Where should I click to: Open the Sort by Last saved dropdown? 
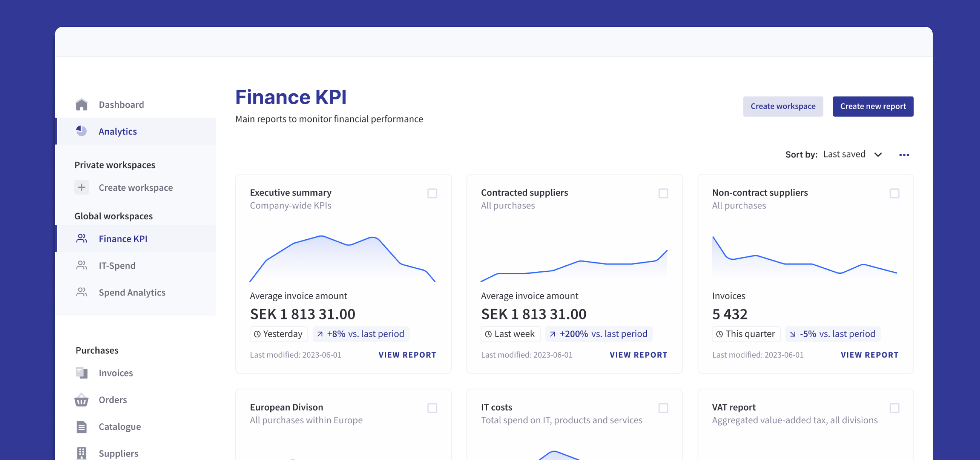[852, 154]
